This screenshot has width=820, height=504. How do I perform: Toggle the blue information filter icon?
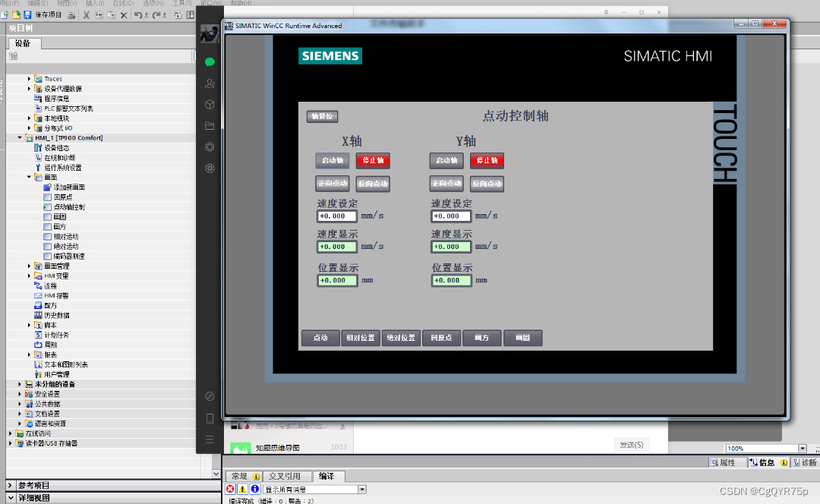[x=254, y=489]
